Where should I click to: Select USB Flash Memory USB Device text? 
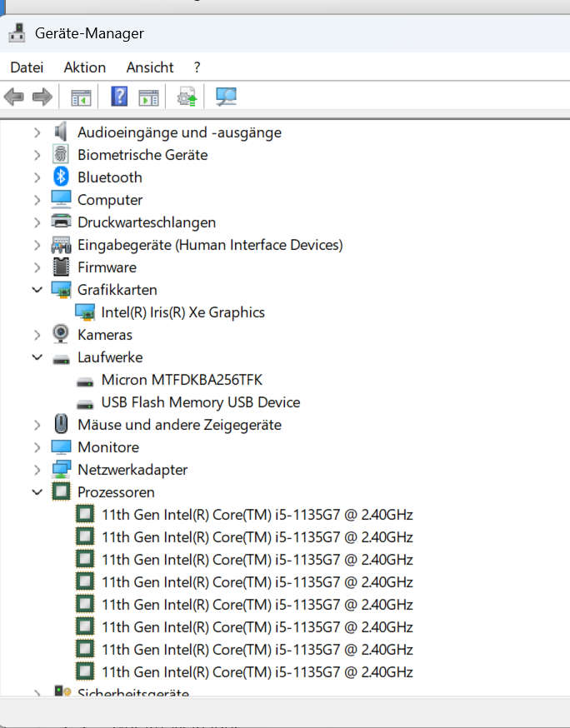tap(201, 402)
